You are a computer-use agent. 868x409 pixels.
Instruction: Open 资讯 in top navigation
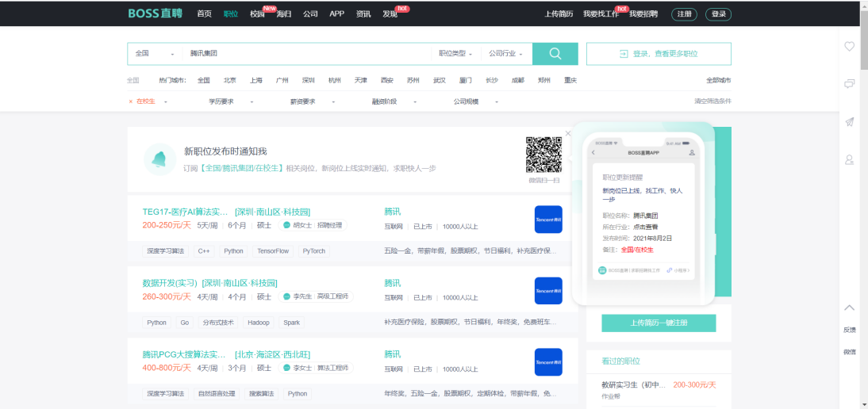coord(363,13)
